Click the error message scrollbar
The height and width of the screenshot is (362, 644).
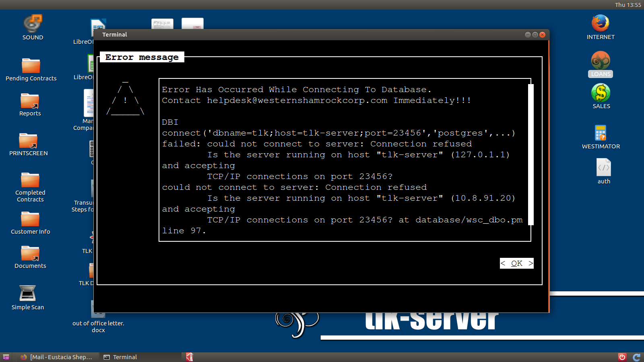click(530, 155)
